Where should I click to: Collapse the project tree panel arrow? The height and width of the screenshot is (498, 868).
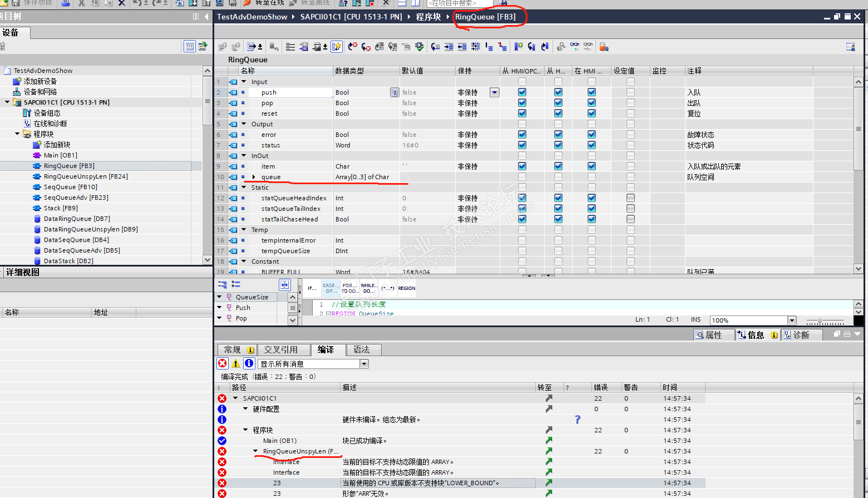point(206,17)
